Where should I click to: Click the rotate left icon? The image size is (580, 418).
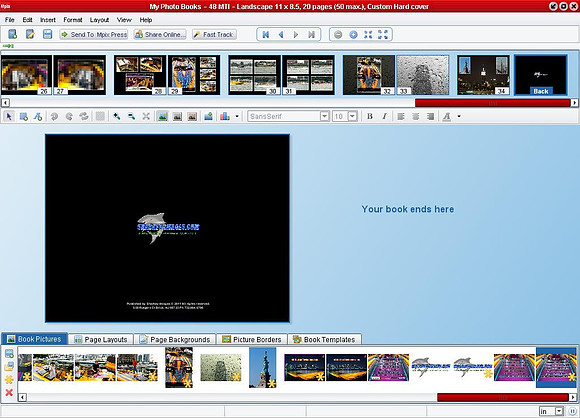54,117
